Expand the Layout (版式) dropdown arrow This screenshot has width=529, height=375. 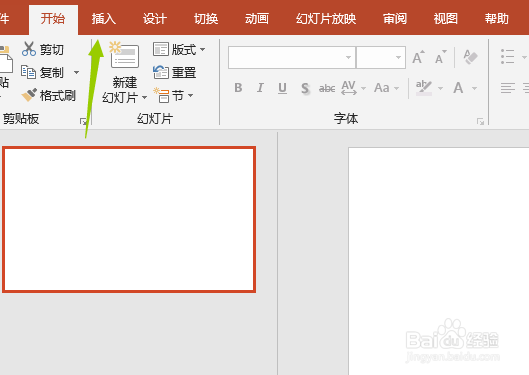pyautogui.click(x=202, y=49)
